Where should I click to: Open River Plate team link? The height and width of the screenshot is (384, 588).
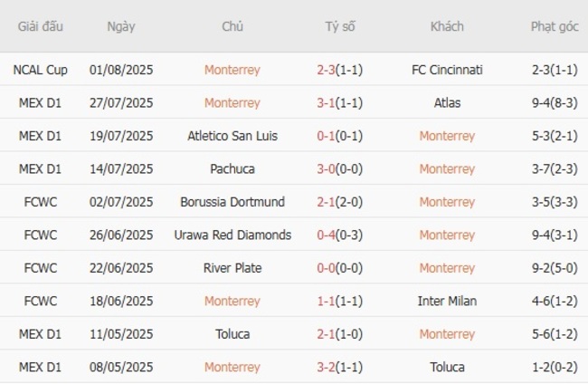[232, 268]
